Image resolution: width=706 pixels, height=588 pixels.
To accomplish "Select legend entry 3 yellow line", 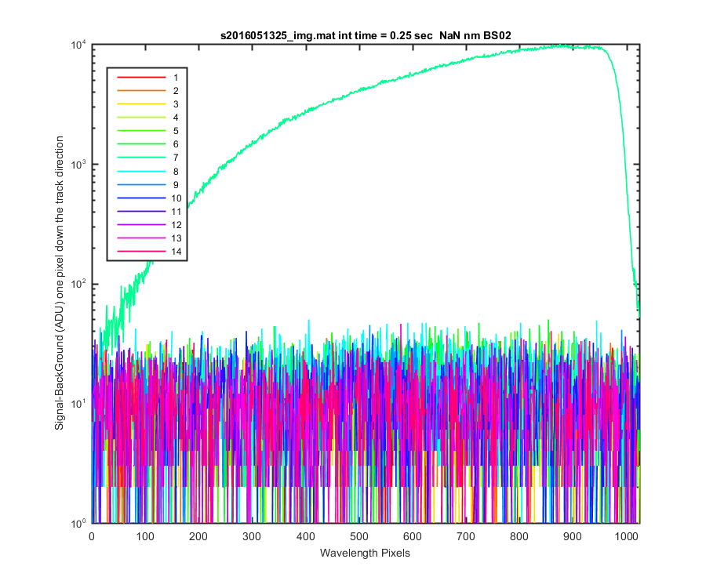I will tap(141, 104).
